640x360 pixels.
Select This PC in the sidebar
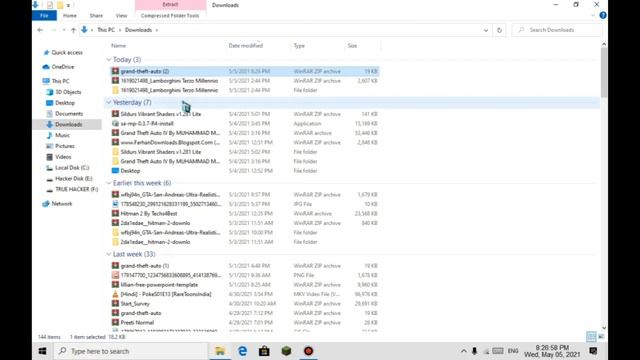(60, 81)
